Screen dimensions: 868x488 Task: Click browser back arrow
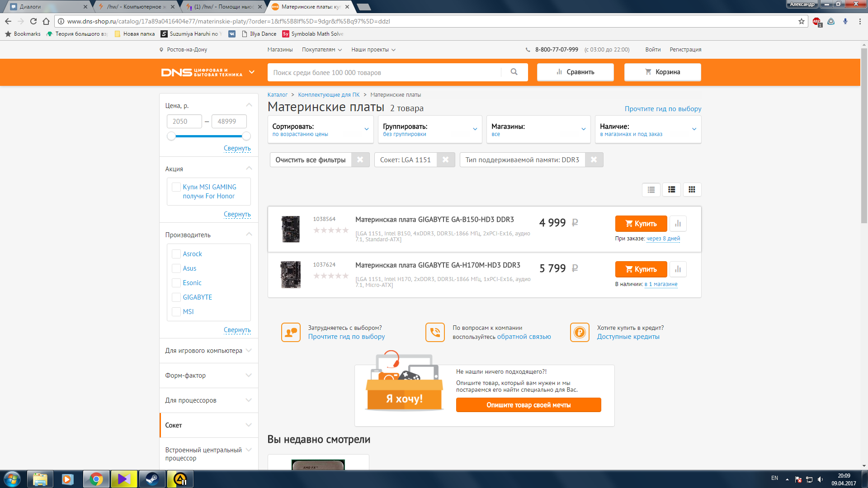point(8,21)
